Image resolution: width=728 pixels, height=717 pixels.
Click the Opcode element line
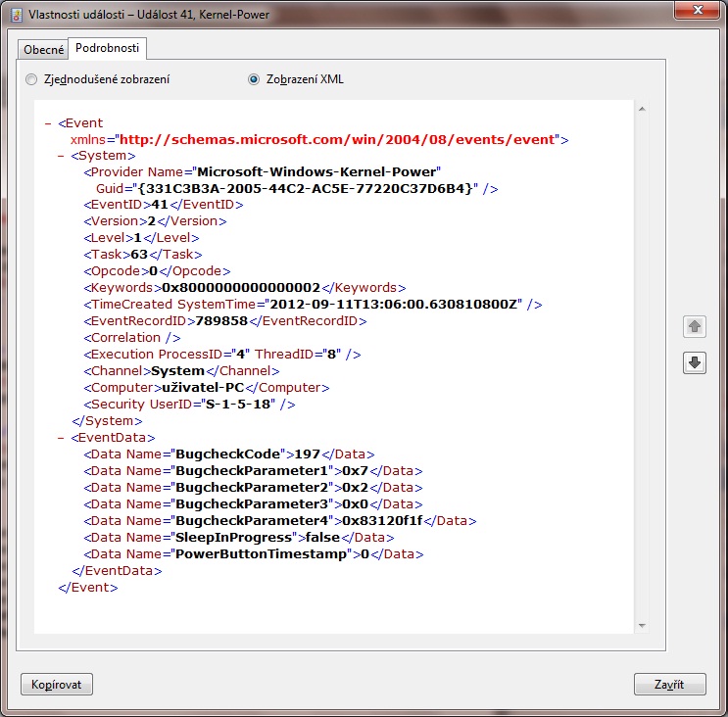pos(157,271)
